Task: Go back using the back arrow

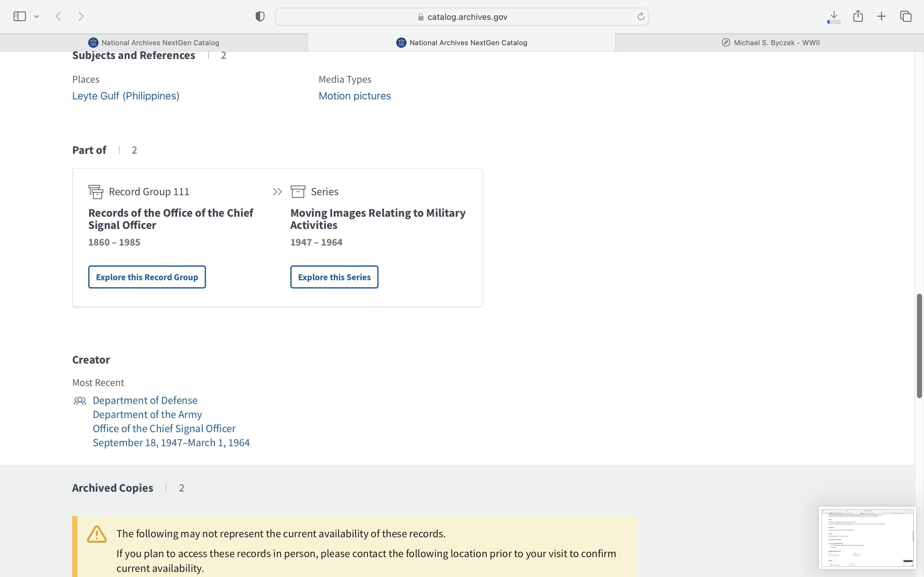Action: 58,16
